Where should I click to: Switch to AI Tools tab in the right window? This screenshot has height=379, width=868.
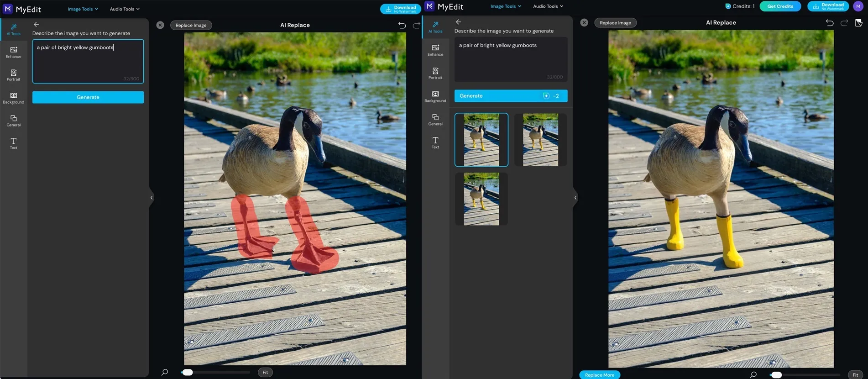pos(435,27)
